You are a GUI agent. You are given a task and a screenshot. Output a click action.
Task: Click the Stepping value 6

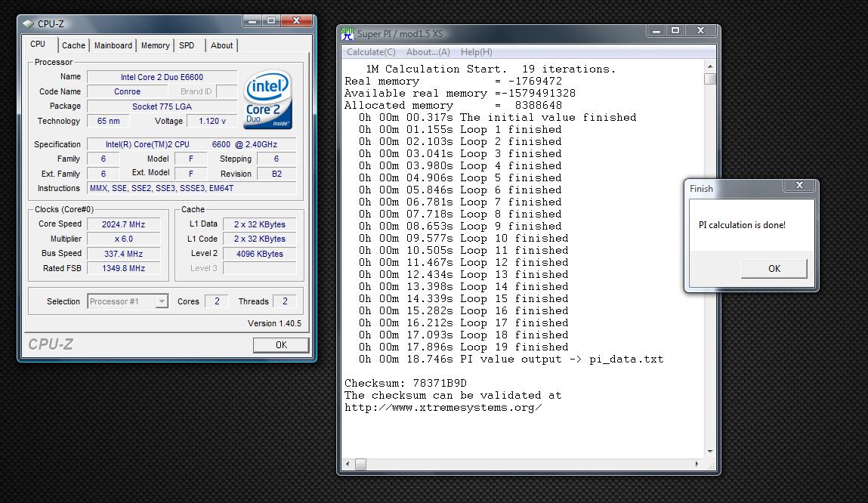pyautogui.click(x=276, y=159)
